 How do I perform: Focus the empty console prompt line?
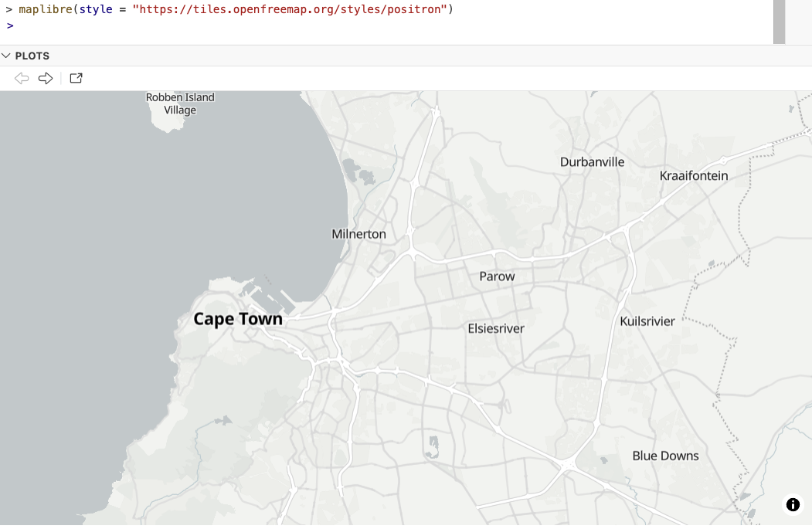coord(232,25)
